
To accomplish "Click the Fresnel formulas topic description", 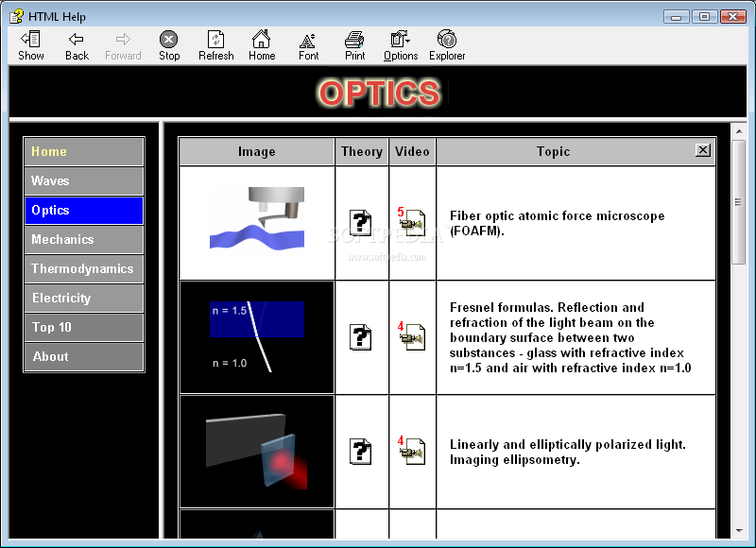I will [571, 337].
